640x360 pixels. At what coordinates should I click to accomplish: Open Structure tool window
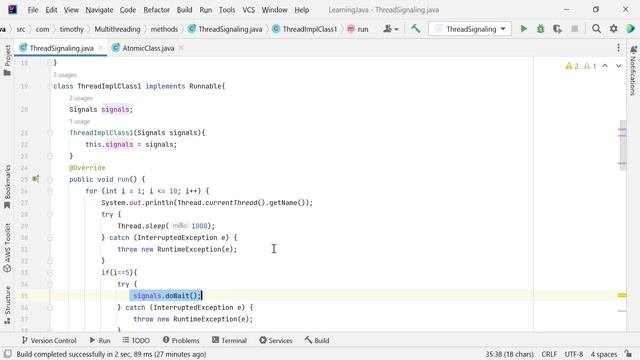pos(7,305)
